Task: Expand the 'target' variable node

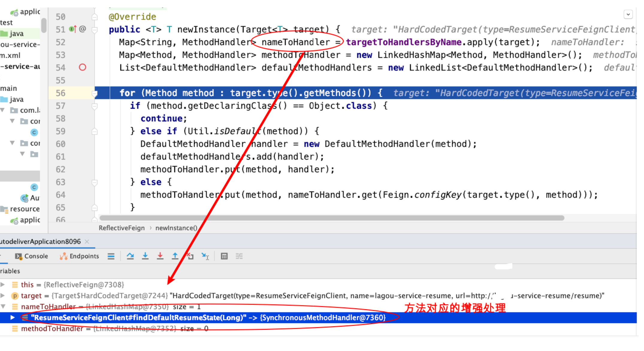Action: click(x=3, y=296)
